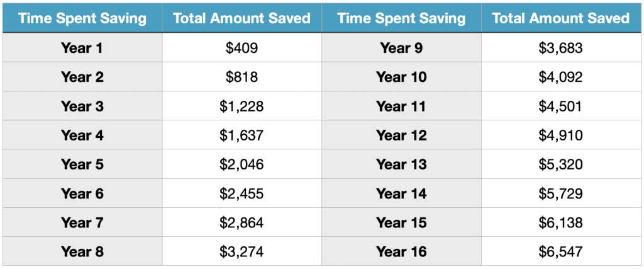Select the $1,228 cell for Year 3

pos(242,106)
